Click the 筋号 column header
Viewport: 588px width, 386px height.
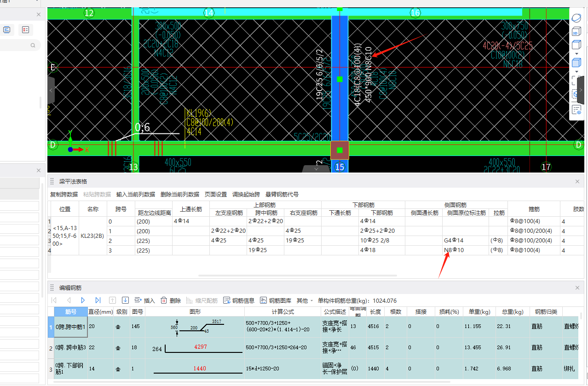[x=70, y=311]
